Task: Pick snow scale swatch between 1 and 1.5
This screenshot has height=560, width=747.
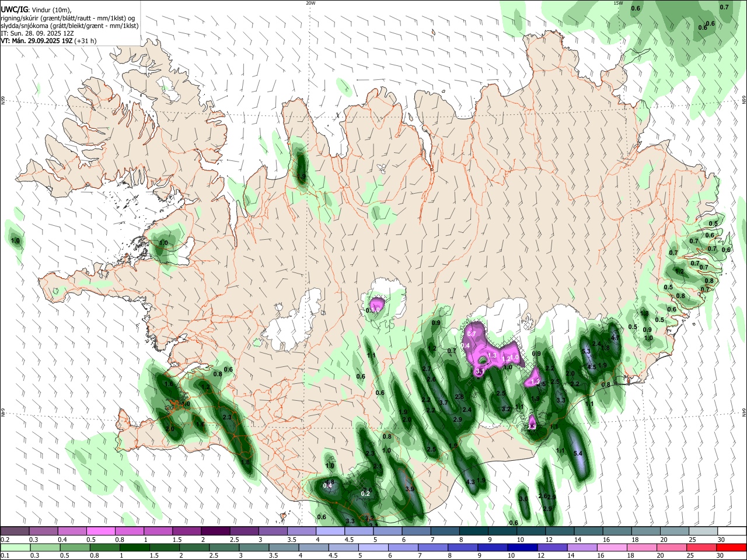Action: tap(158, 531)
